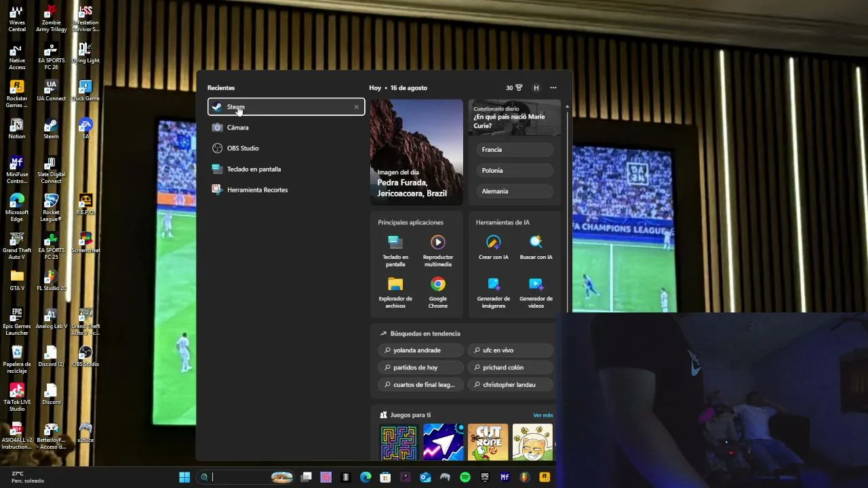This screenshot has height=488, width=868.
Task: Open Generador de vídeos
Action: click(536, 293)
